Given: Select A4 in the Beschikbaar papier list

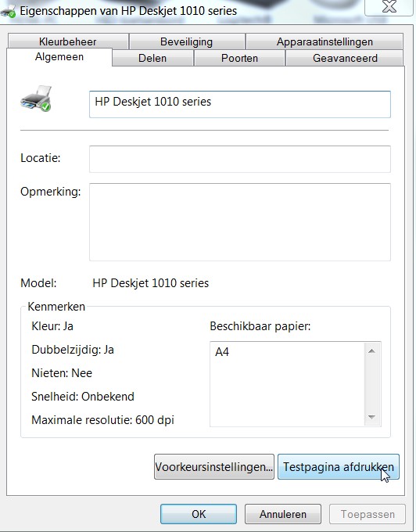Looking at the screenshot, I should (222, 352).
